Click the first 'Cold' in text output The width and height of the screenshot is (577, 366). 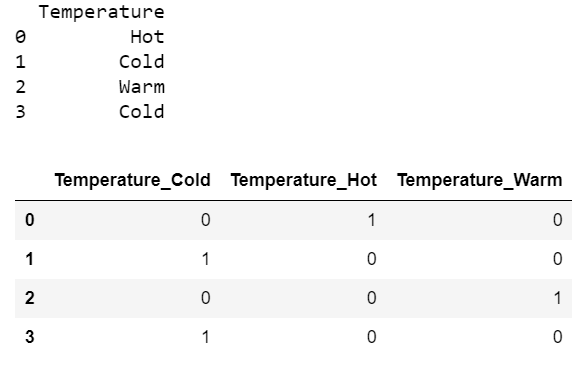tap(142, 62)
